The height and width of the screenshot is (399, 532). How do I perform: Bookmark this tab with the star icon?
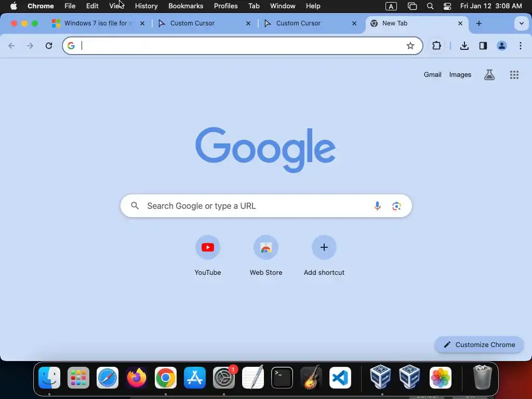pyautogui.click(x=410, y=46)
